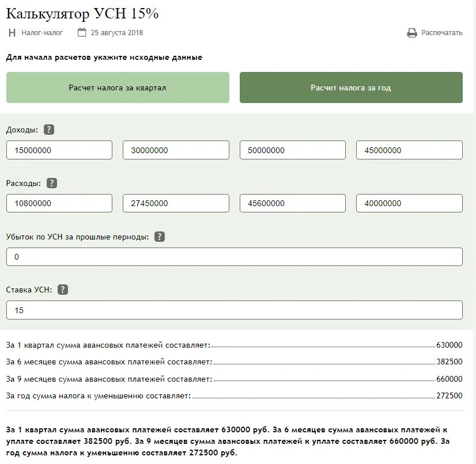Viewport: 476px width, 464px height.
Task: Click the income field showing 50000000
Action: (x=293, y=150)
